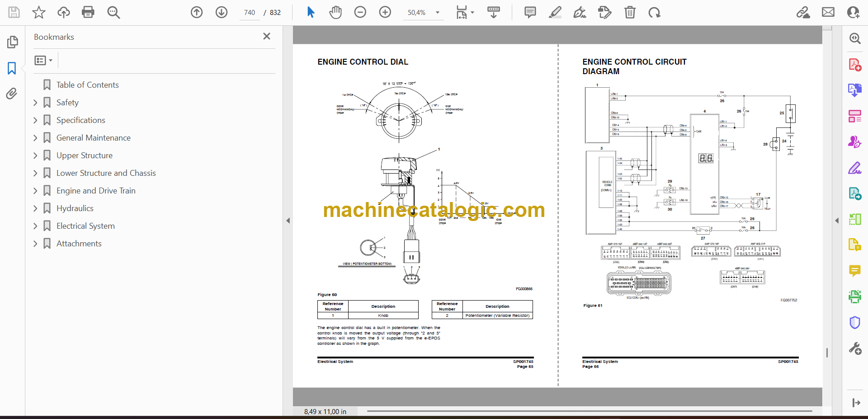Expand the Upper Structure bookmark
The image size is (868, 419).
point(35,155)
